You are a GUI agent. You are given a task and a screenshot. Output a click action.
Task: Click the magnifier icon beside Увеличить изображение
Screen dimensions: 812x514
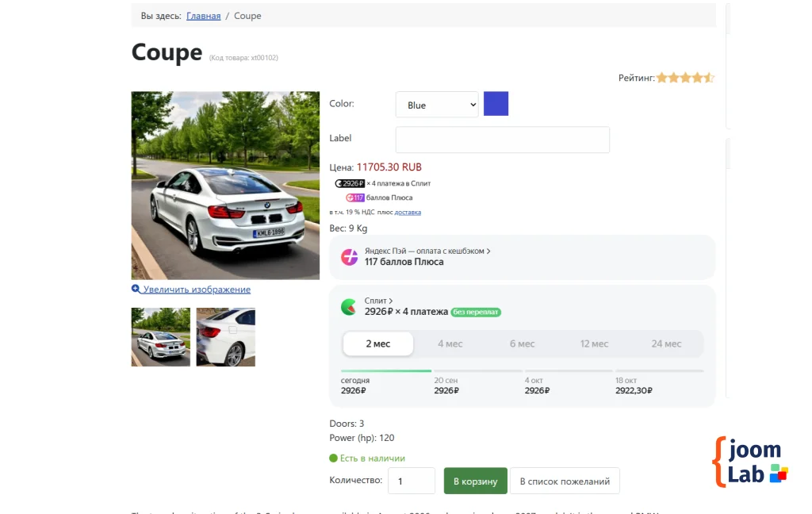click(136, 289)
